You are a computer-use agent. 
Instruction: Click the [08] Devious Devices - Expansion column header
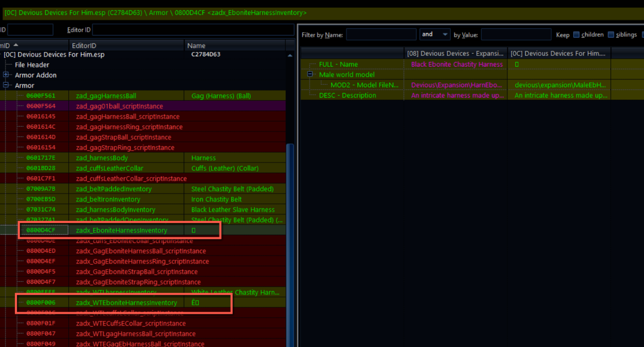click(456, 53)
